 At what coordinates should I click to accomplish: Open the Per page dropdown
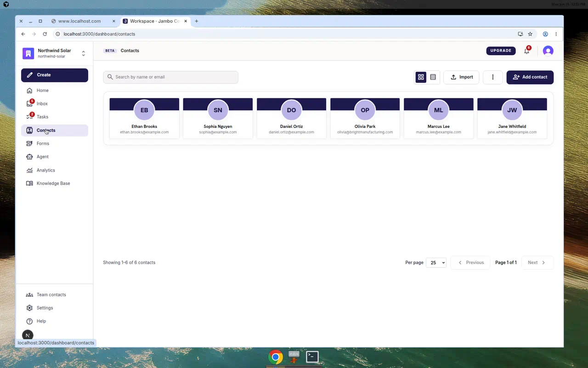pos(436,263)
